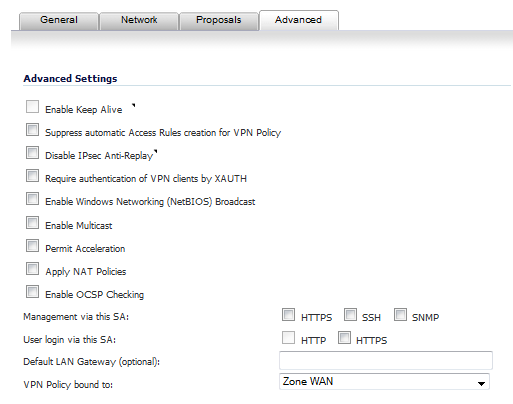Open VPN Policy bound to dropdown
The width and height of the screenshot is (513, 404).
pyautogui.click(x=384, y=382)
